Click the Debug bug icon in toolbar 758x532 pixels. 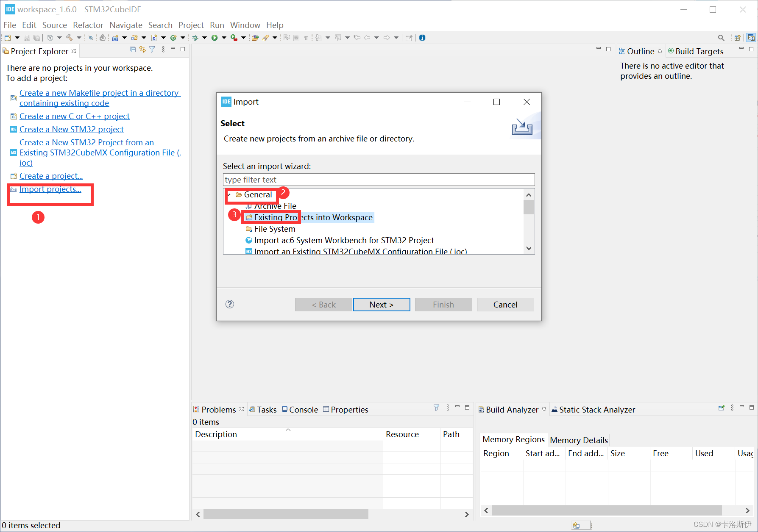click(x=195, y=38)
